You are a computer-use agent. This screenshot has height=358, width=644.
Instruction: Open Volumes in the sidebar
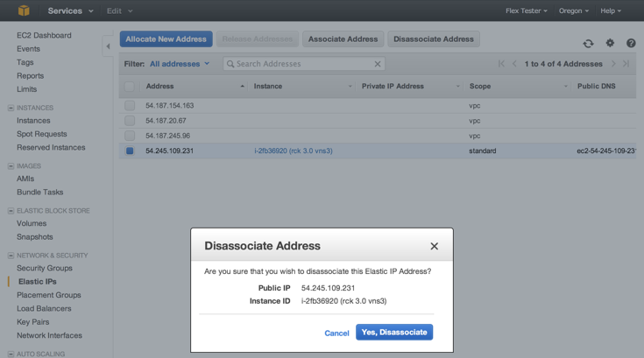[x=32, y=223]
